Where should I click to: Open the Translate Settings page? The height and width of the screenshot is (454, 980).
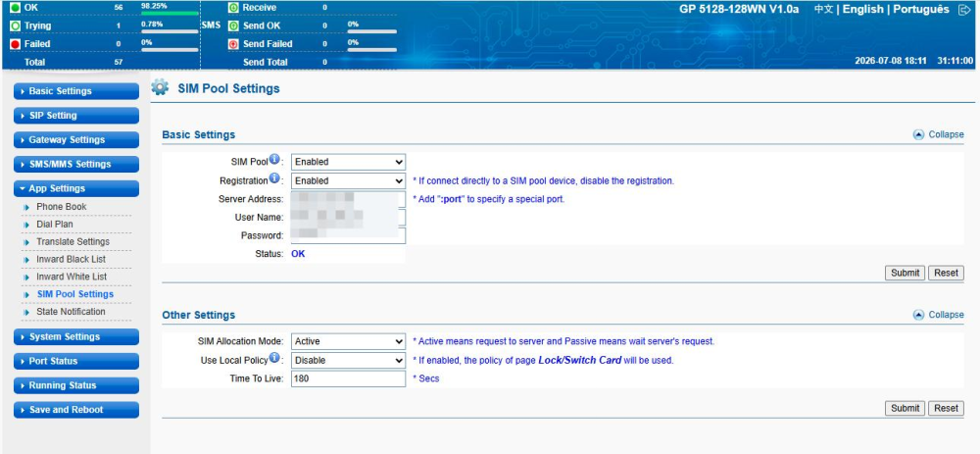click(73, 241)
